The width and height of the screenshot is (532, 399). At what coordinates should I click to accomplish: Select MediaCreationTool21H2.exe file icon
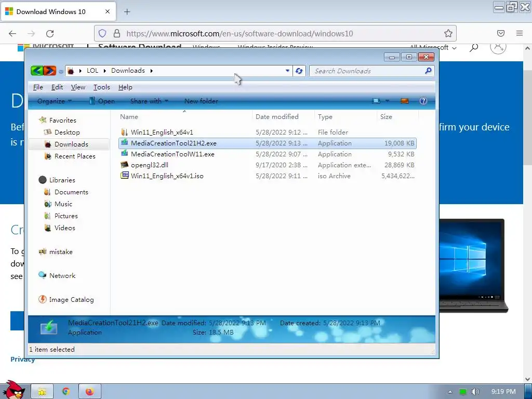(x=125, y=143)
